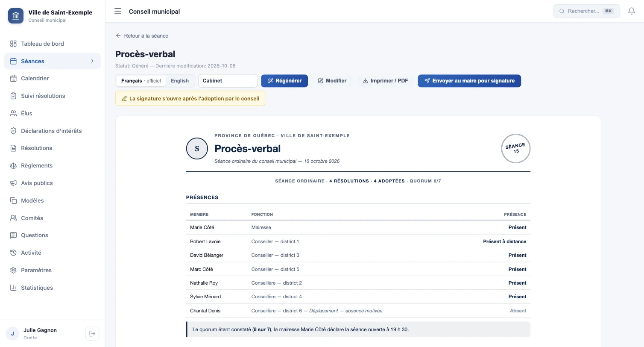
Task: Click the Régénérer button
Action: point(284,81)
